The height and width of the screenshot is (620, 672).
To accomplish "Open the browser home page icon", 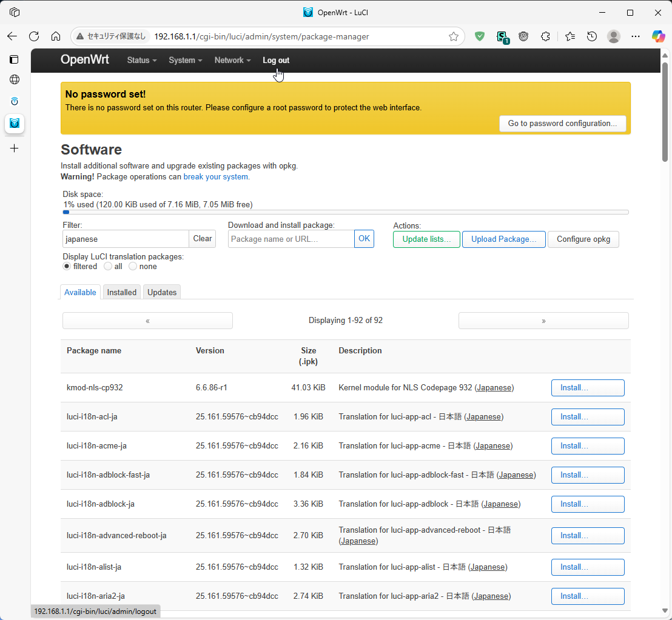I will [x=56, y=36].
